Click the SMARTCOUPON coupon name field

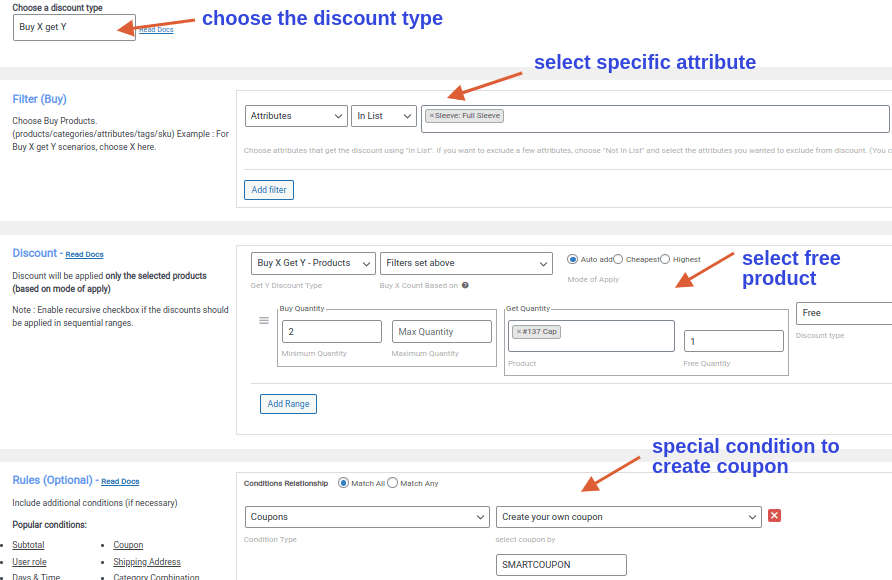pyautogui.click(x=561, y=565)
